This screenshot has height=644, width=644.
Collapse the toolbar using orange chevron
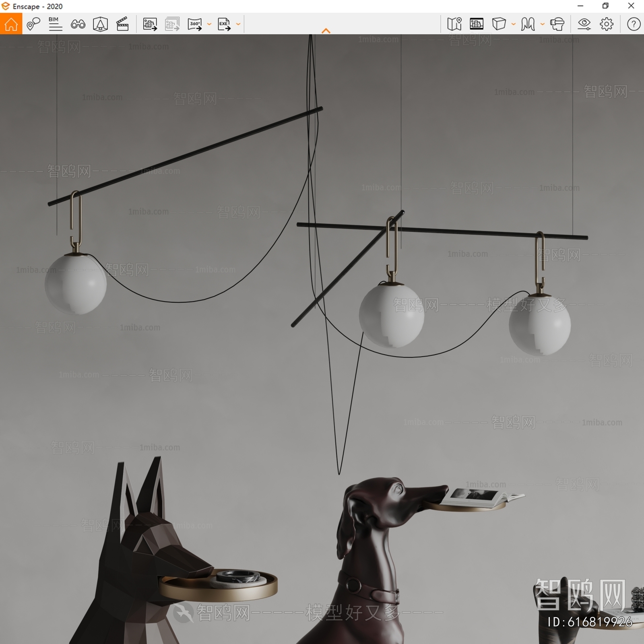(326, 31)
